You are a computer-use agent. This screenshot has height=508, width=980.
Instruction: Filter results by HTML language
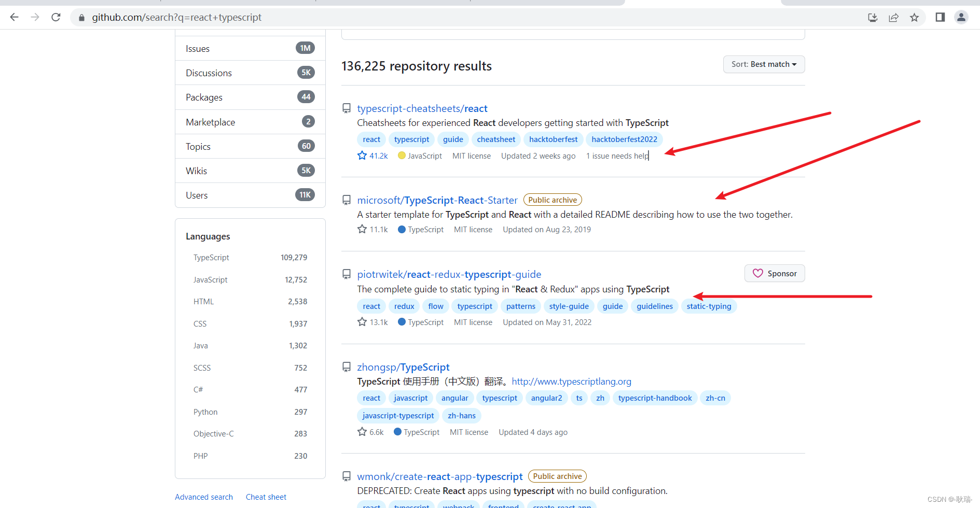[250, 302]
